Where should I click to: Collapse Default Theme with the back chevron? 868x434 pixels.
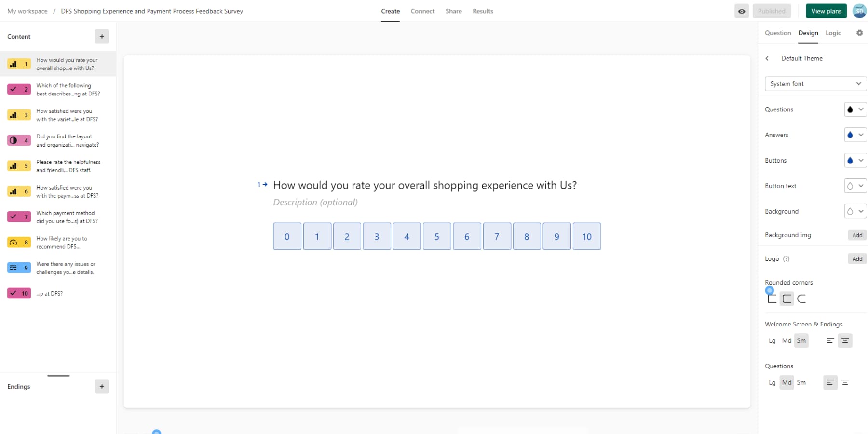(x=767, y=58)
